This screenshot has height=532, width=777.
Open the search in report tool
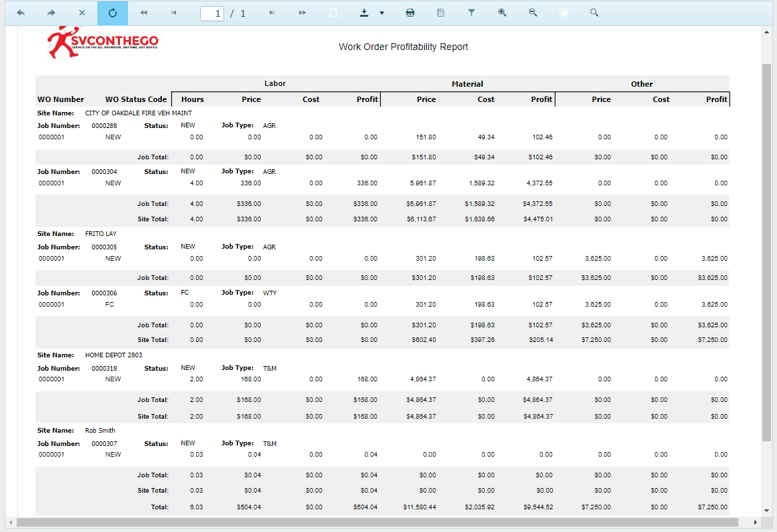click(x=594, y=13)
